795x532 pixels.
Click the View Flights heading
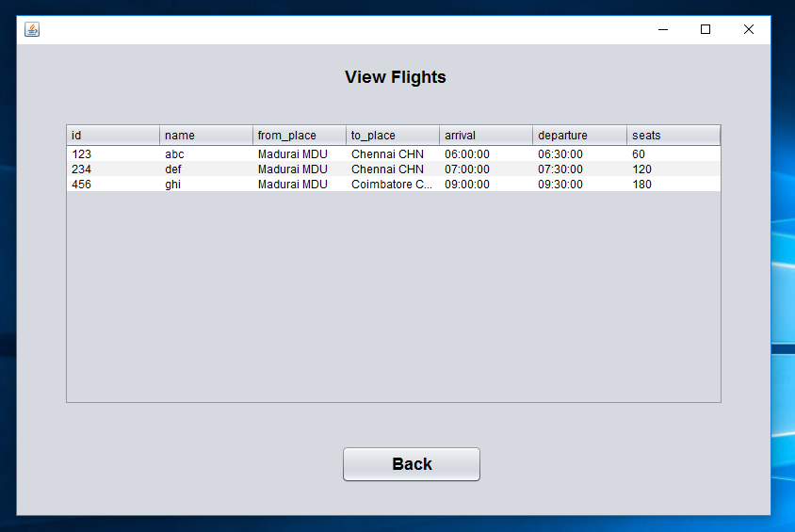pos(396,77)
